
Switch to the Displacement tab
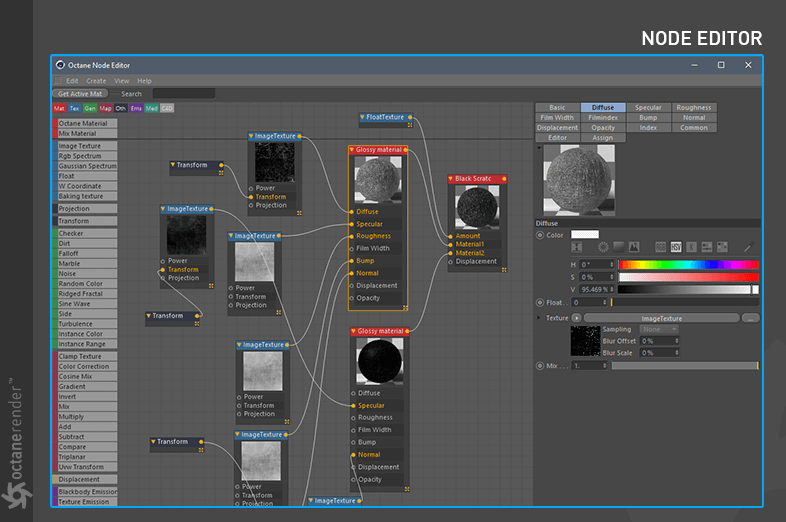pos(557,127)
